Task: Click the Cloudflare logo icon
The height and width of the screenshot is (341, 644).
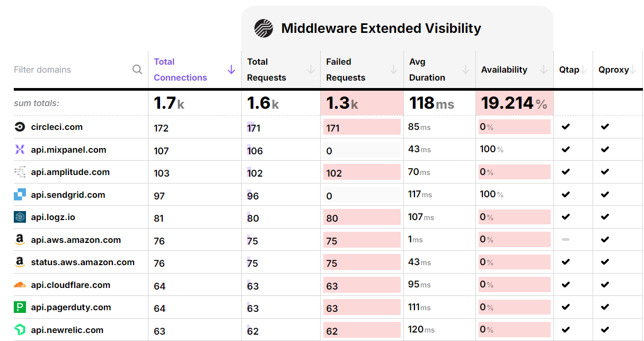Action: (20, 285)
